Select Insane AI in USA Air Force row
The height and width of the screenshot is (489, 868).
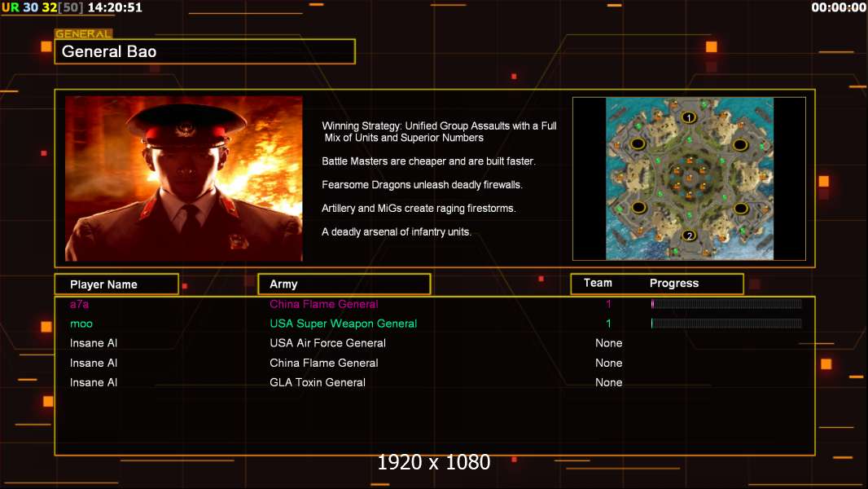click(x=94, y=343)
